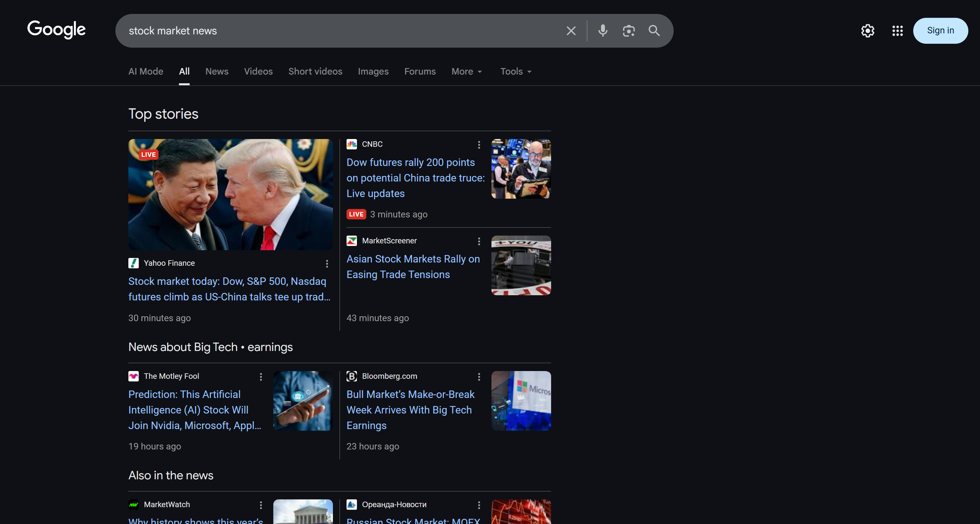The height and width of the screenshot is (524, 980).
Task: Click the MarketWatch source icon
Action: [134, 505]
